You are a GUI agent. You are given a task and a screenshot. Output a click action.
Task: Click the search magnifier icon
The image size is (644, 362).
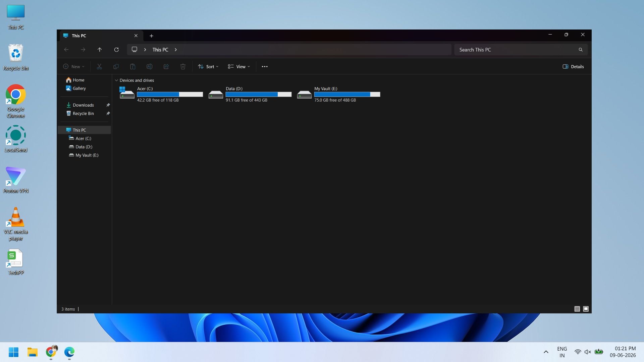click(581, 50)
